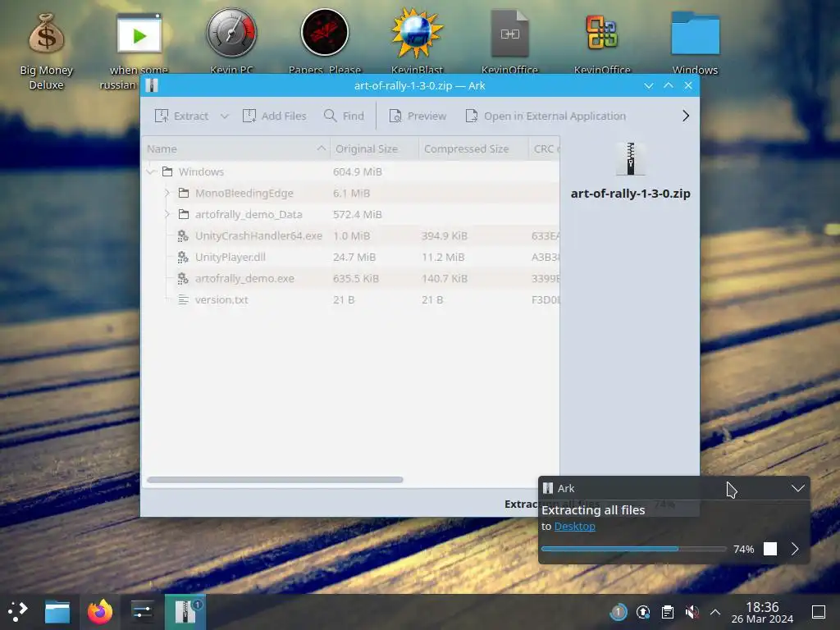The width and height of the screenshot is (840, 630).
Task: Close the Ark window
Action: [x=688, y=85]
